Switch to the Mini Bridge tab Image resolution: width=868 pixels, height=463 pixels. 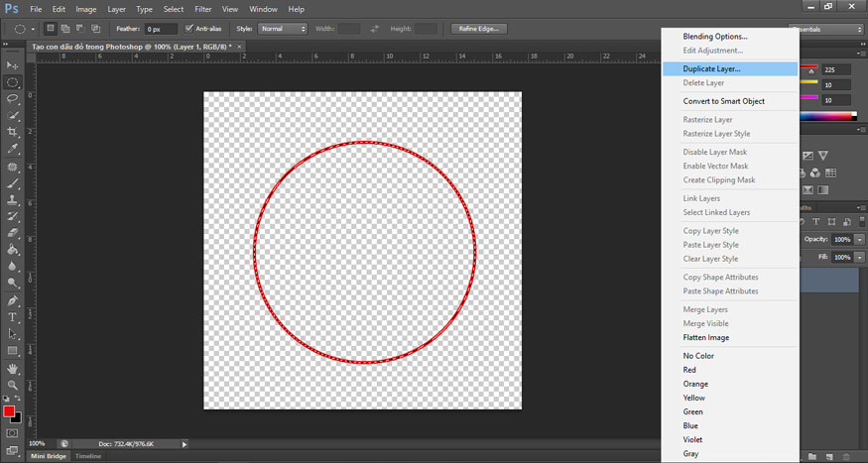click(49, 456)
